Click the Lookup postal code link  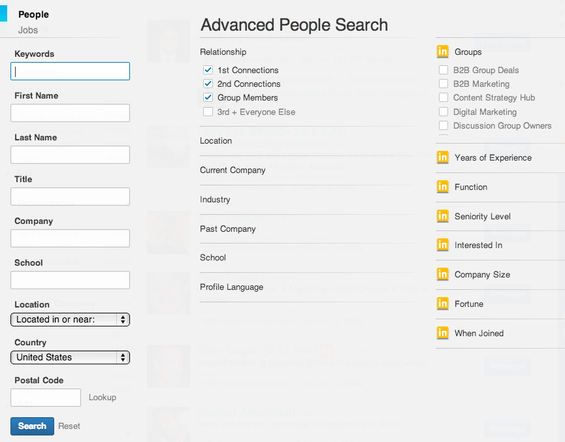(x=102, y=397)
